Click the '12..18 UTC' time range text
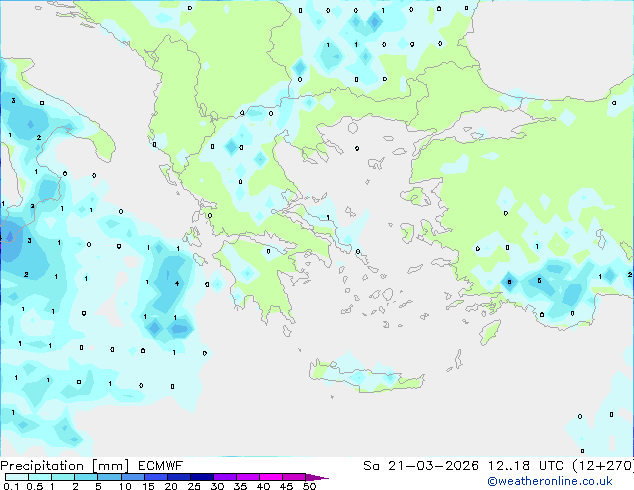The width and height of the screenshot is (634, 490). point(526,466)
